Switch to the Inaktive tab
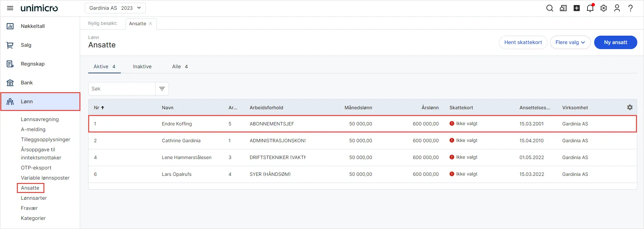This screenshot has width=644, height=229. coord(142,67)
